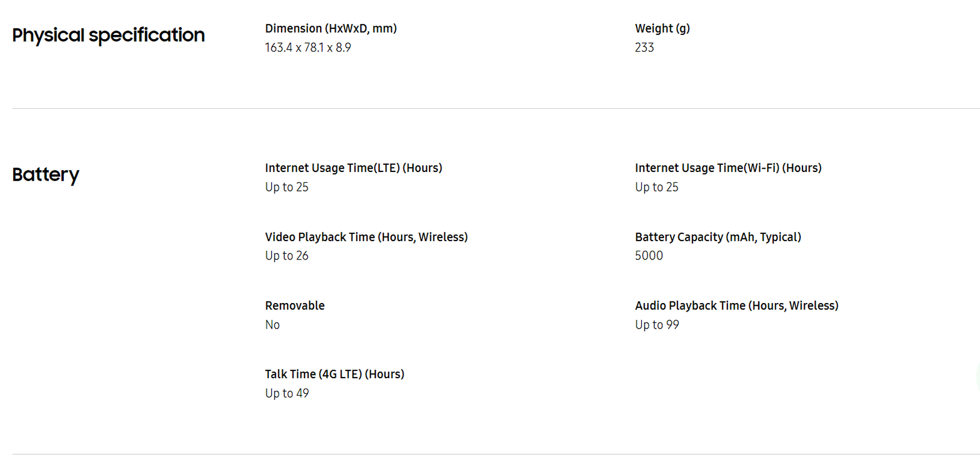Screen dimensions: 980x463
Task: Select the Audio Playback Time (Hours, Wireless) label
Action: (x=737, y=306)
